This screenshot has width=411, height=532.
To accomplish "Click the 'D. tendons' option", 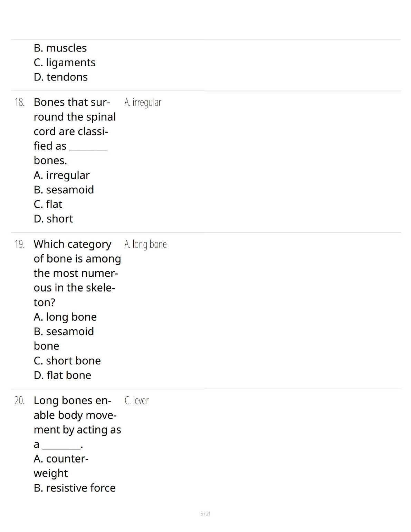I will pyautogui.click(x=61, y=77).
